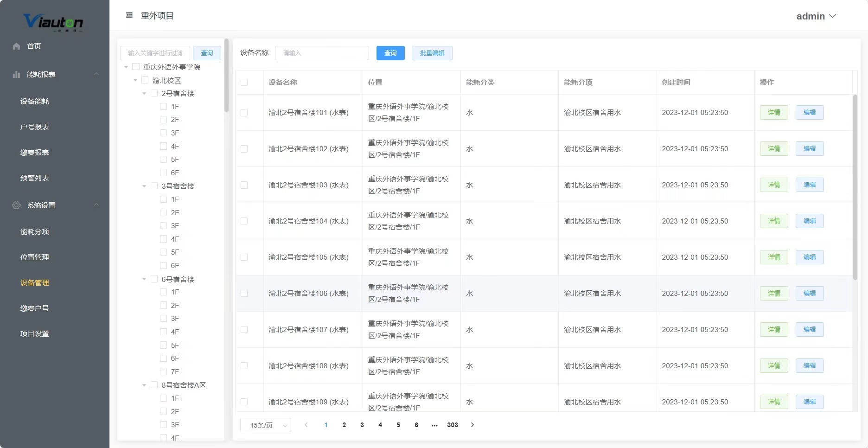This screenshot has height=448, width=868.
Task: Collapse the 能耗报表 menu group arrow
Action: pos(96,74)
